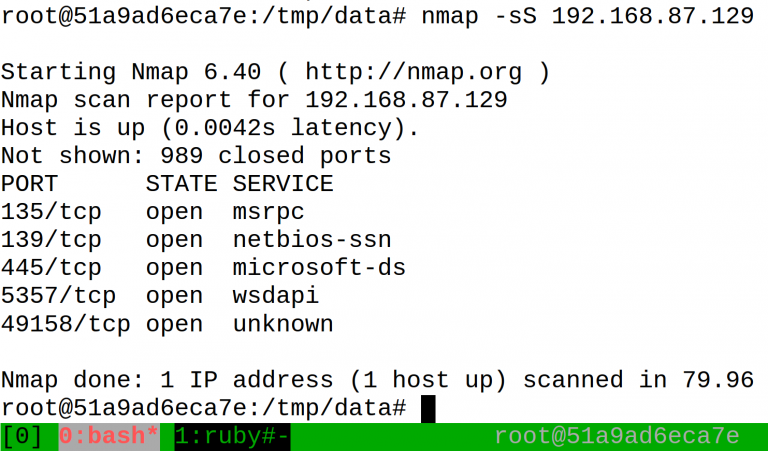The height and width of the screenshot is (451, 768).
Task: Click the 5357/tcp port entry
Action: pos(58,296)
